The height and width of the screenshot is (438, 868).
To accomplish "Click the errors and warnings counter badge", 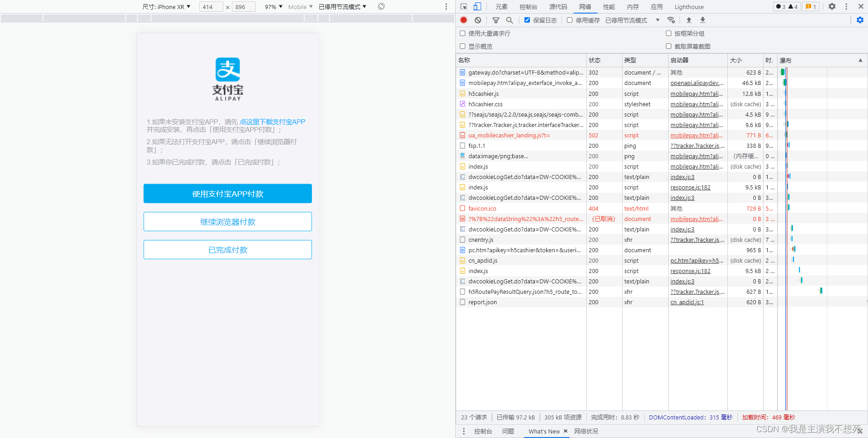I will click(787, 6).
